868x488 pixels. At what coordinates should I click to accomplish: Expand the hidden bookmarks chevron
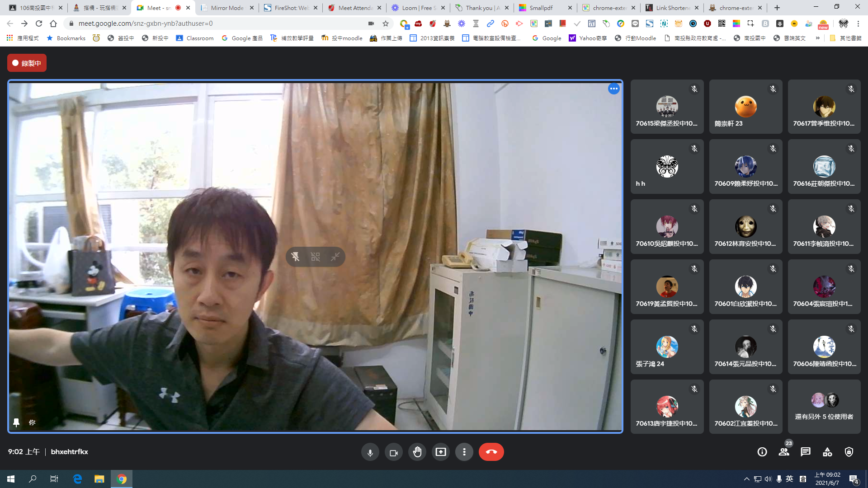tap(817, 38)
